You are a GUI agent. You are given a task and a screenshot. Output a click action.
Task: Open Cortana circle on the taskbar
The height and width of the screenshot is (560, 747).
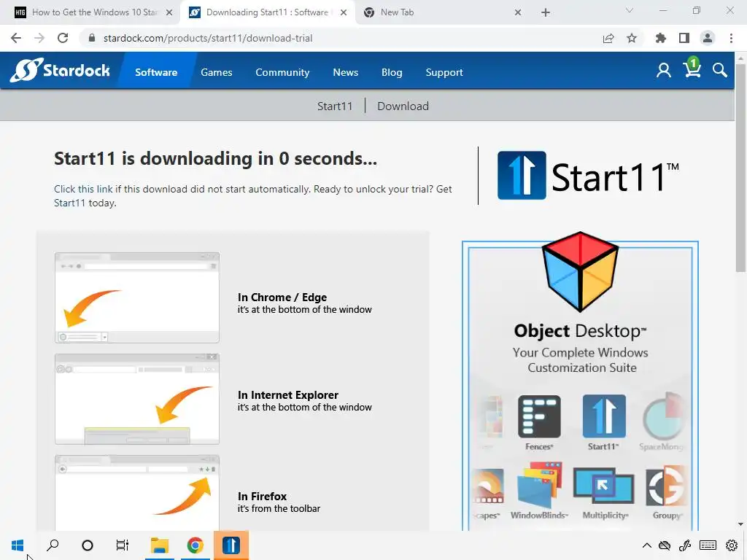tap(88, 545)
